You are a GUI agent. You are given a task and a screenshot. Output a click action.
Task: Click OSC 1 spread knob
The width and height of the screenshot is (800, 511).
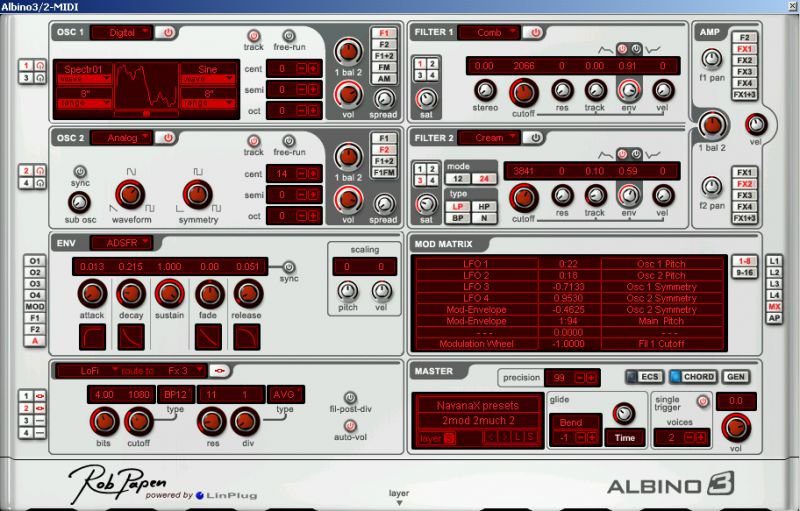[x=385, y=99]
